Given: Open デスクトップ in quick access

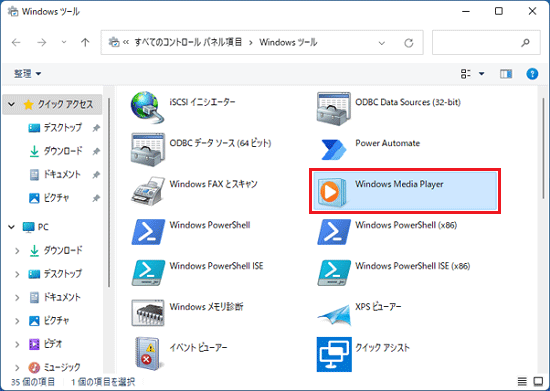Looking at the screenshot, I should pyautogui.click(x=55, y=128).
